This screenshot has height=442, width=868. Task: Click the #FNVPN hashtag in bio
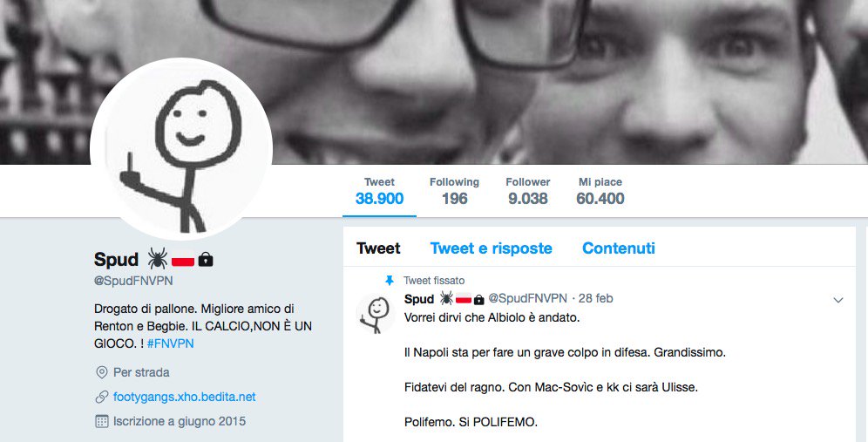tap(171, 343)
